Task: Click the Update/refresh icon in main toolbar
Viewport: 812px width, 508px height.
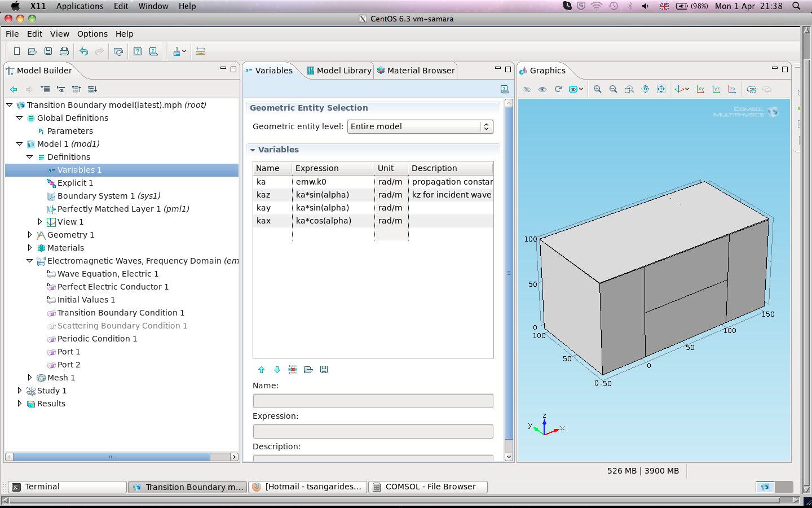Action: pyautogui.click(x=118, y=51)
